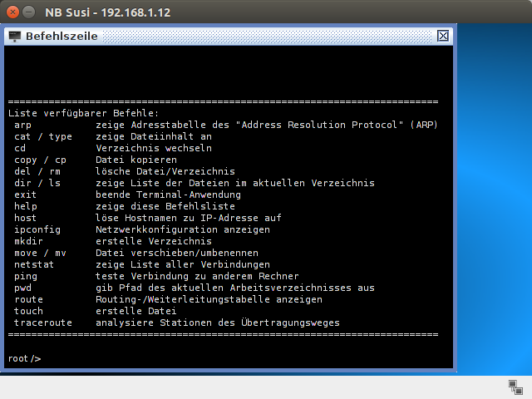The height and width of the screenshot is (399, 532).
Task: Click the network connection icon in status bar
Action: coord(515,387)
